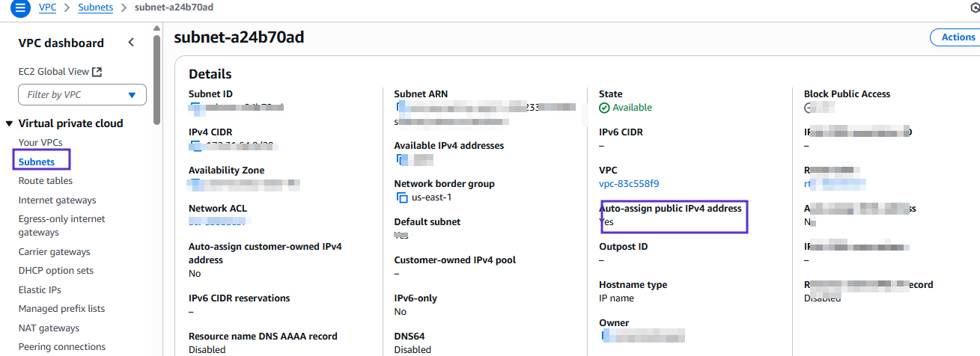Collapse the VPC dashboard side panel chevron
Image resolution: width=980 pixels, height=356 pixels.
(131, 43)
